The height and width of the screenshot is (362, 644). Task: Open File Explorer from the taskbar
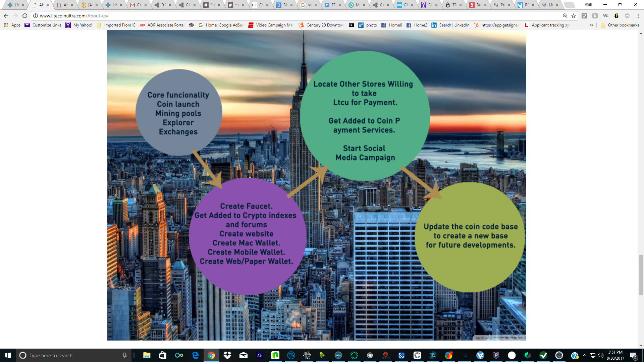pyautogui.click(x=147, y=355)
